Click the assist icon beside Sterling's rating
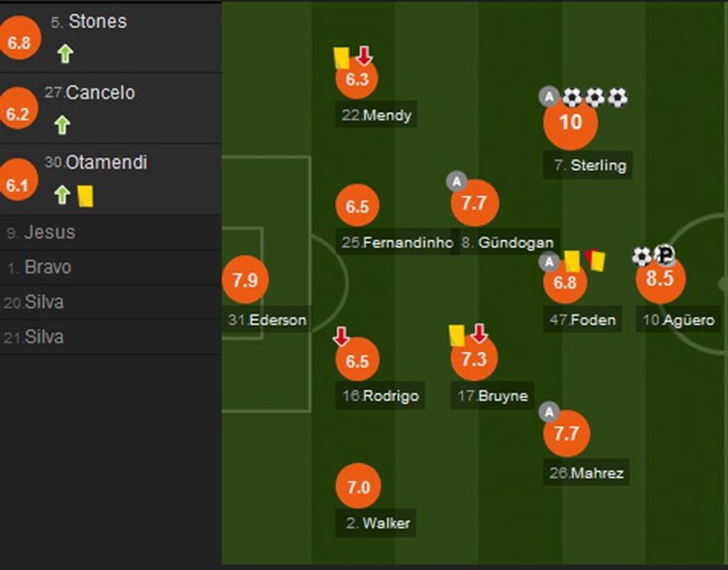The width and height of the screenshot is (728, 570). coord(549,96)
